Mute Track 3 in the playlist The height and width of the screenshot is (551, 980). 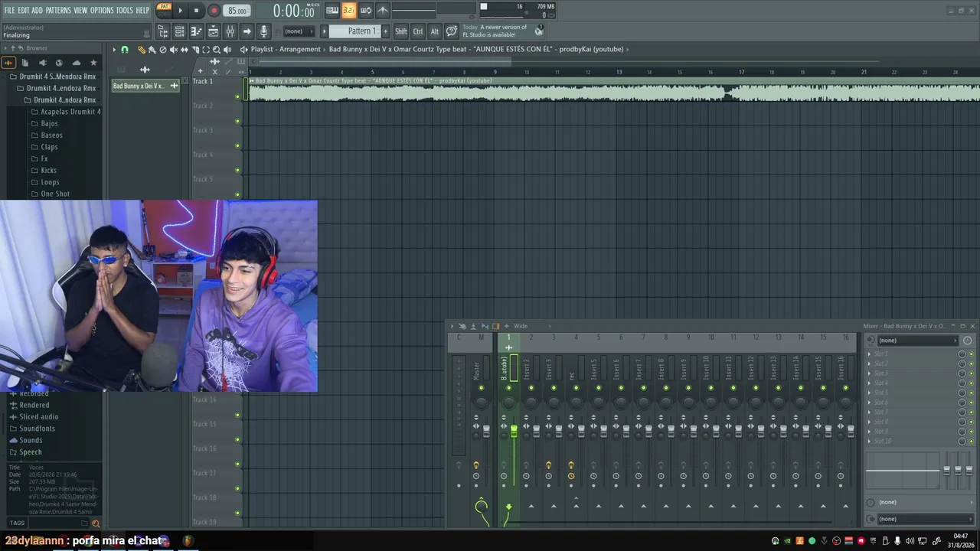(237, 145)
